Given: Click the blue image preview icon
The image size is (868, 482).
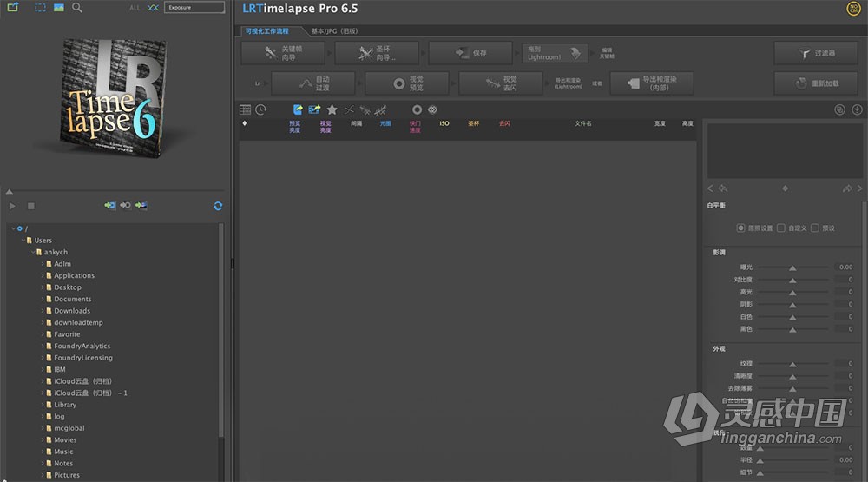Looking at the screenshot, I should tap(59, 8).
